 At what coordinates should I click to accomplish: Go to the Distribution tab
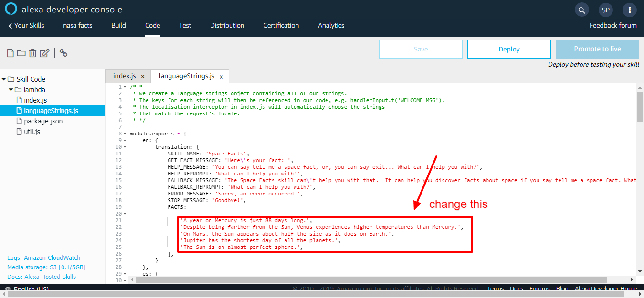[227, 25]
